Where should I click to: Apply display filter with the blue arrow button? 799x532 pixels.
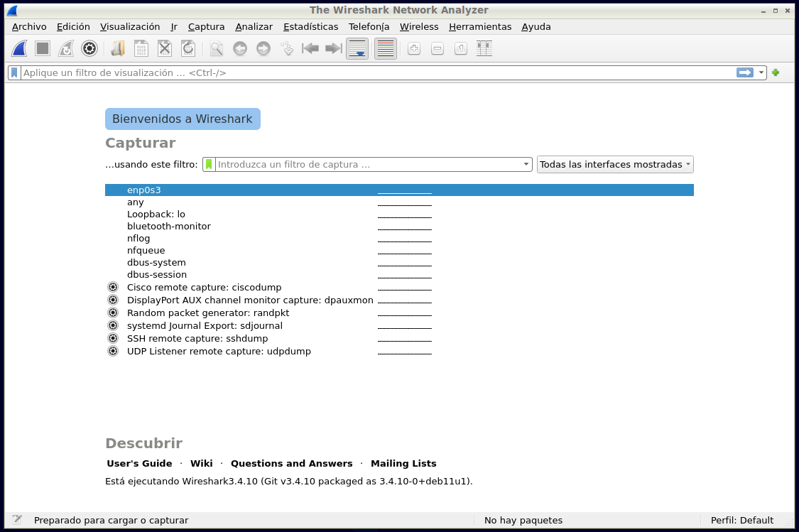[744, 72]
